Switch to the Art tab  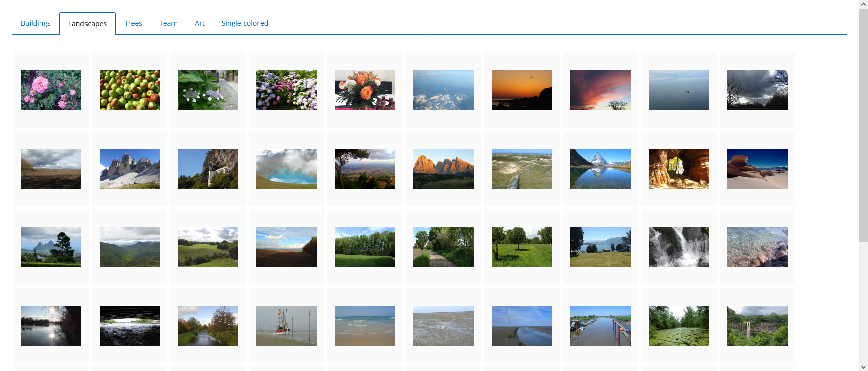pos(200,23)
